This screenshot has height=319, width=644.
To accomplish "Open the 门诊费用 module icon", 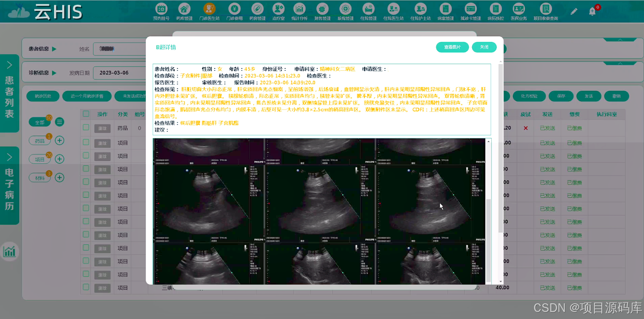I will 235,9.
